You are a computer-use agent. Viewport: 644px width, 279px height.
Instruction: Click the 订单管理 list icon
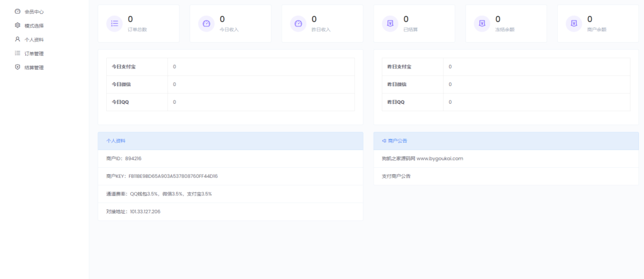click(x=17, y=53)
